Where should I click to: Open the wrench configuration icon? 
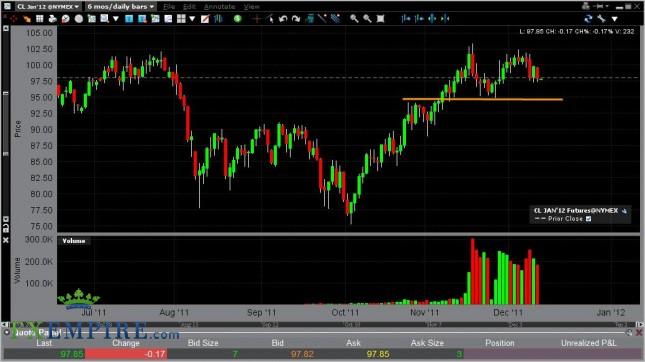(601, 19)
